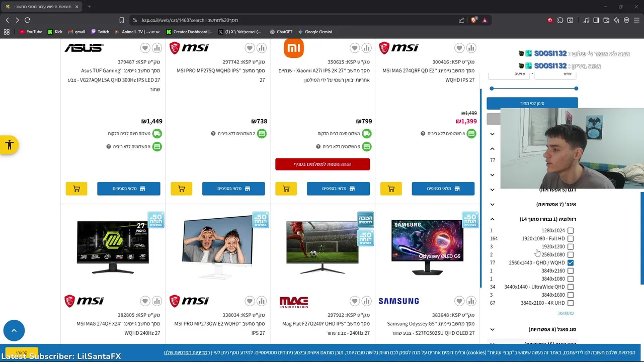Image resolution: width=644 pixels, height=362 pixels.
Task: Open the Twitch bookmark
Action: pyautogui.click(x=100, y=32)
